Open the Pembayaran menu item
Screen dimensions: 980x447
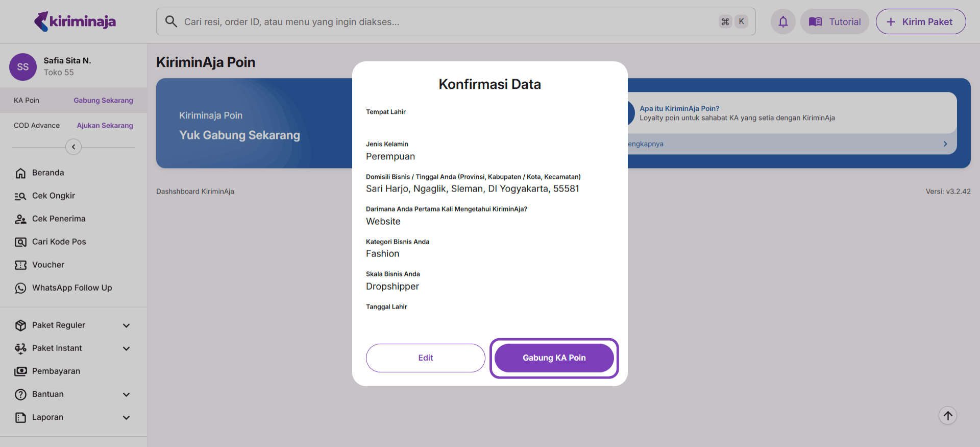[x=56, y=371]
